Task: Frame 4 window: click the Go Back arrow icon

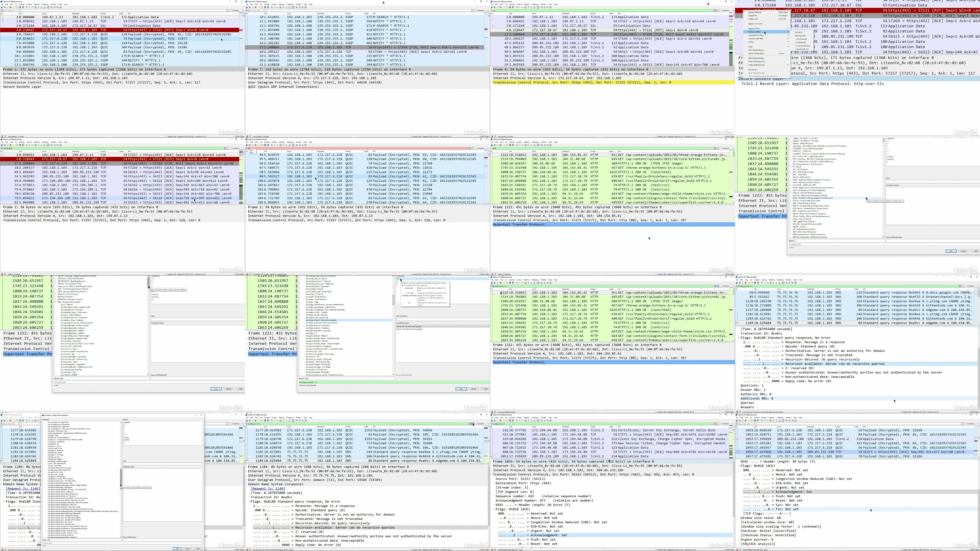Action: point(520,7)
